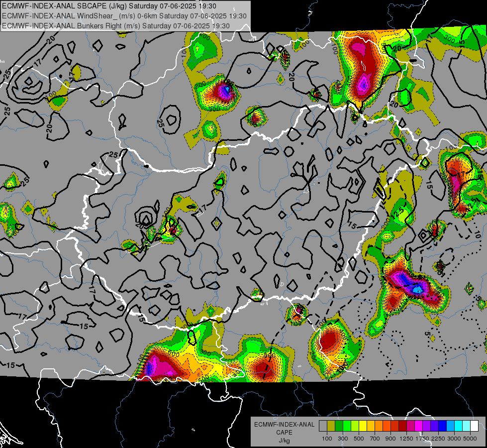Click the 100 value under the color bar

(327, 439)
